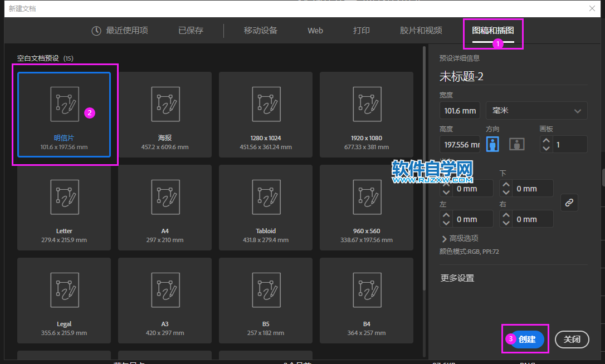This screenshot has height=364, width=605.
Task: Click inside the 宽度 width input field
Action: pos(460,110)
